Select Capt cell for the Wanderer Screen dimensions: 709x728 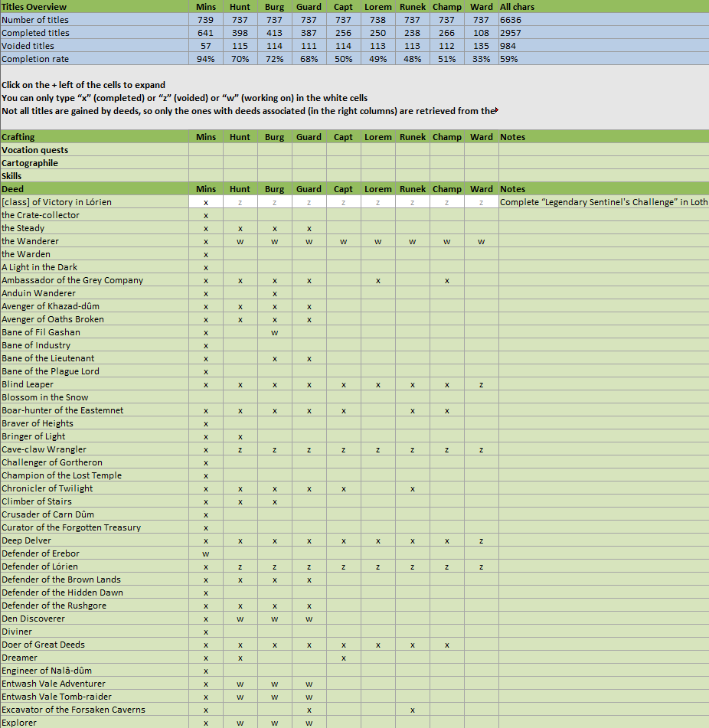[343, 240]
